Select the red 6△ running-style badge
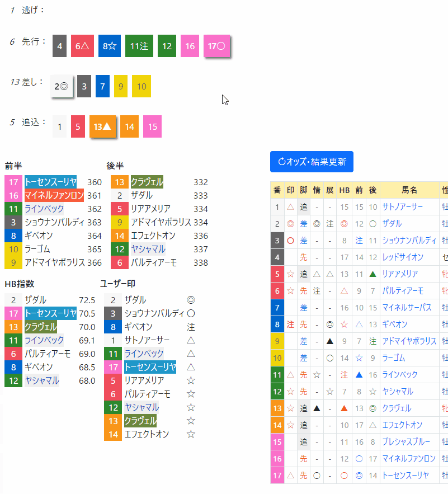448x494 pixels. click(82, 46)
